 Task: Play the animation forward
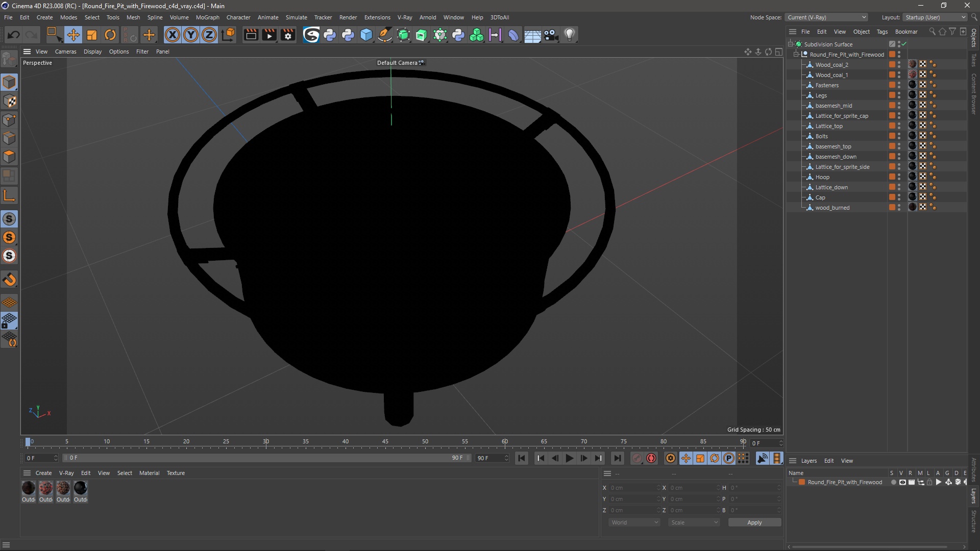point(569,458)
